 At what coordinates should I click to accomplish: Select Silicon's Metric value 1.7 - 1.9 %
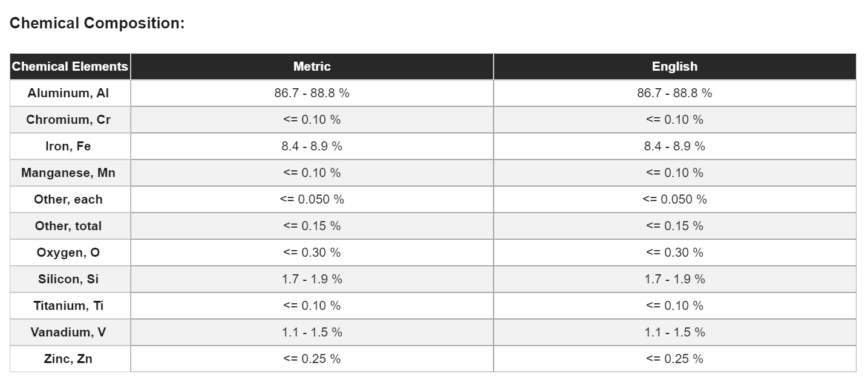[x=312, y=279]
